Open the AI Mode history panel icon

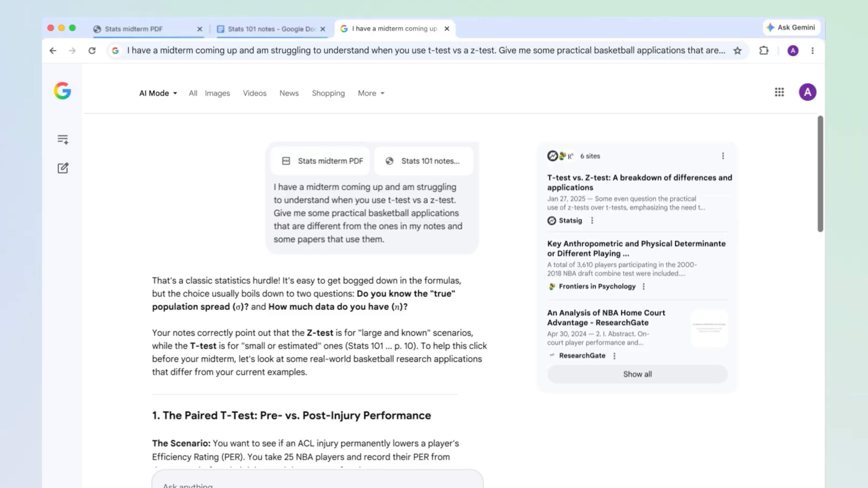63,139
